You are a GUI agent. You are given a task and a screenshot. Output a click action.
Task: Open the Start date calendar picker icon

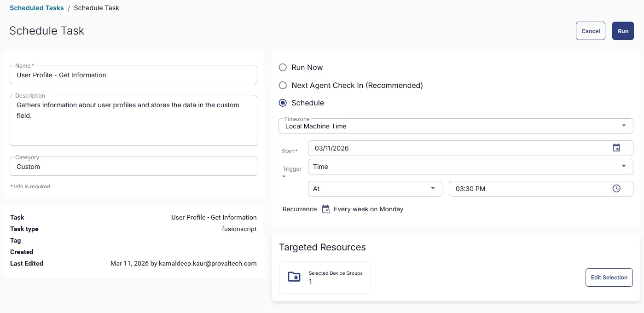click(616, 148)
